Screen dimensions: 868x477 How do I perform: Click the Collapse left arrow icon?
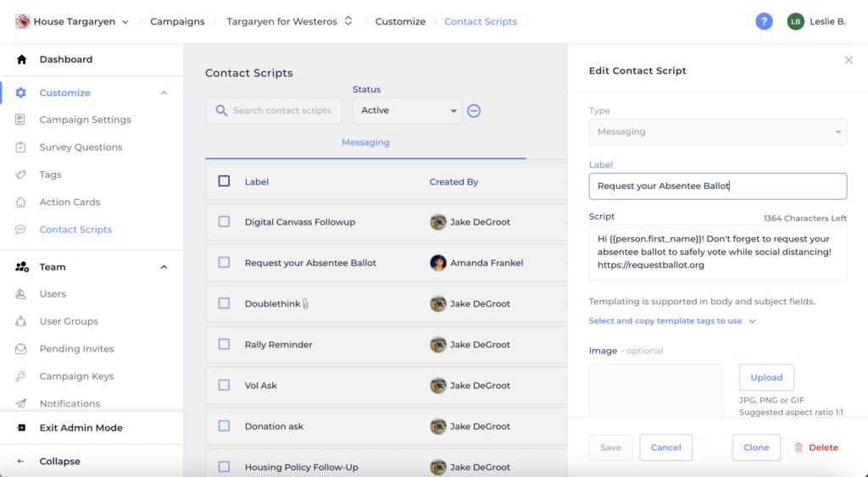point(20,461)
